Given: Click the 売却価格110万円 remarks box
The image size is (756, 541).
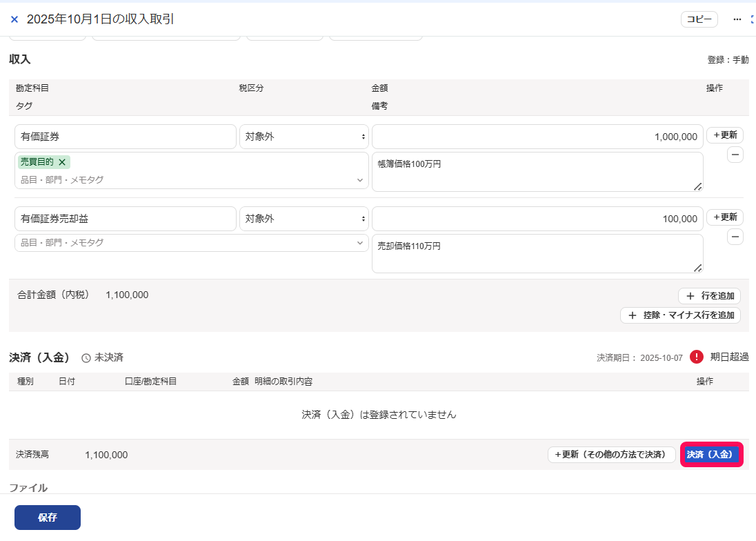Looking at the screenshot, I should [x=537, y=254].
